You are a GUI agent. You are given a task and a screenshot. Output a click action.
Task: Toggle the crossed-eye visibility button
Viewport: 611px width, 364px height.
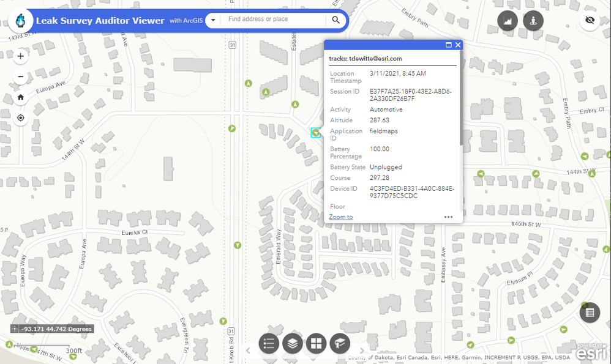(x=590, y=20)
